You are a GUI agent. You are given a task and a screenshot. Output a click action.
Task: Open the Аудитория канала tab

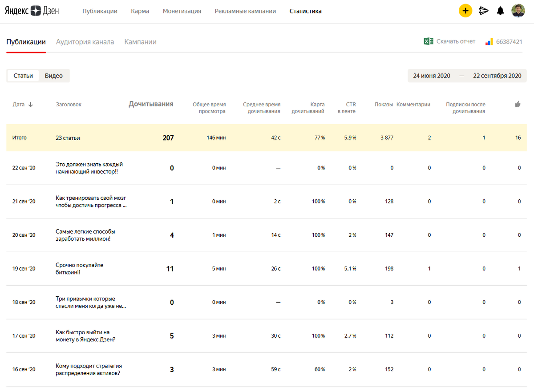(x=85, y=42)
